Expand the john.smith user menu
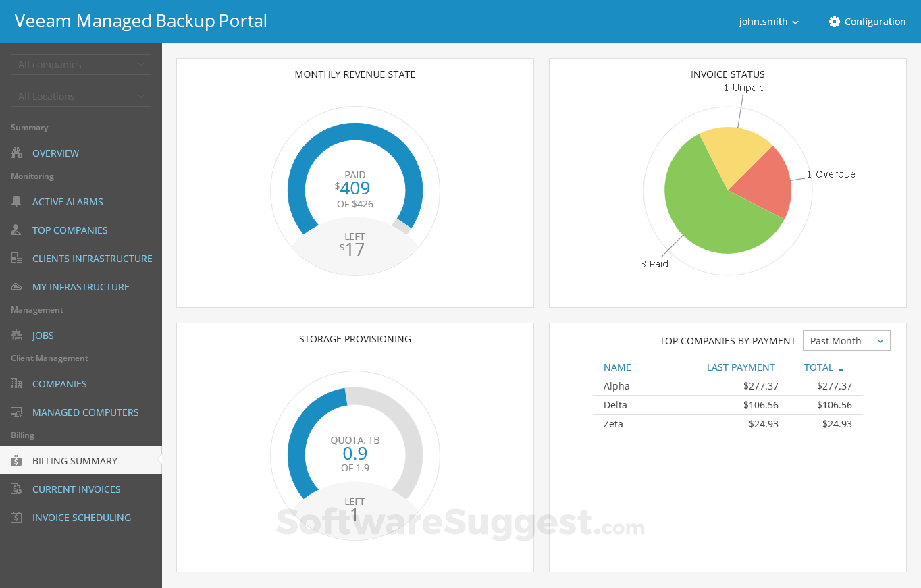The height and width of the screenshot is (588, 921). (769, 22)
